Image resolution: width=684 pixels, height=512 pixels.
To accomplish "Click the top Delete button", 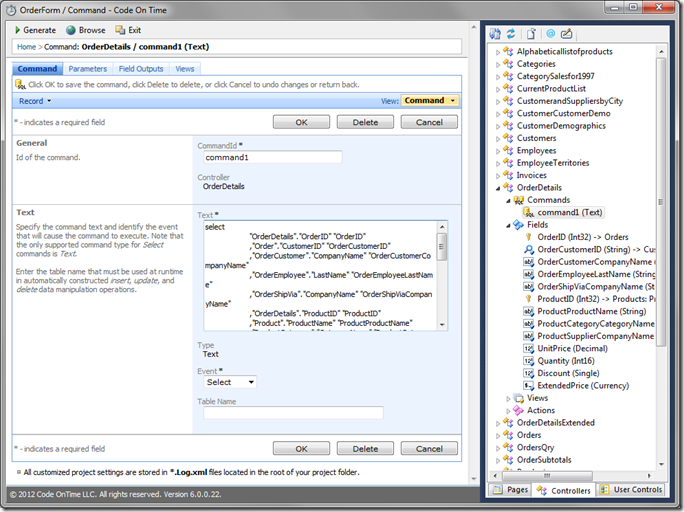I will (x=365, y=122).
